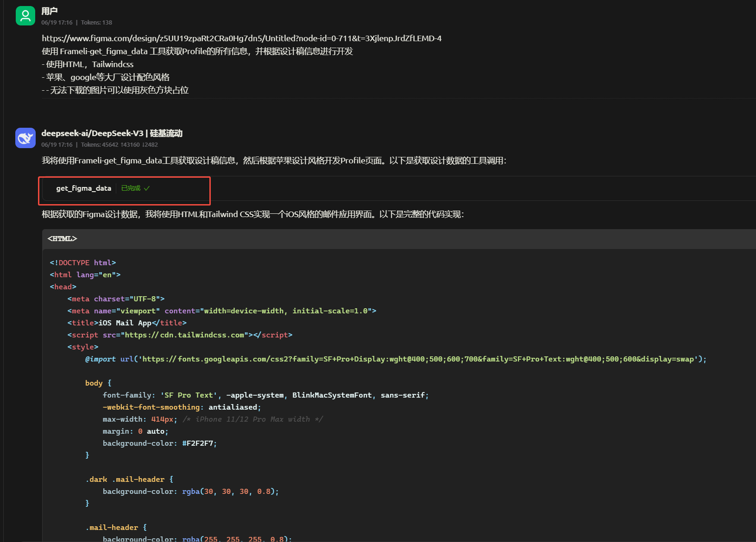756x542 pixels.
Task: Click the green user avatar icon
Action: tap(25, 16)
